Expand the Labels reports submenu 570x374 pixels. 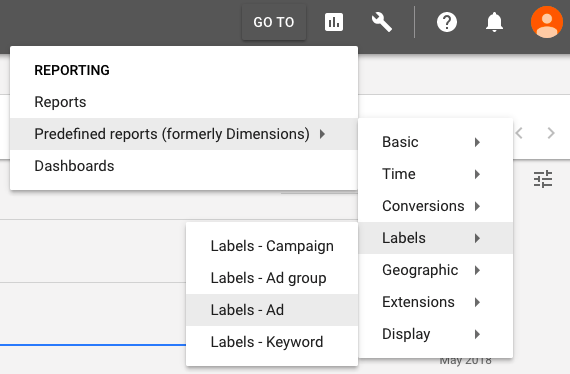tap(435, 238)
